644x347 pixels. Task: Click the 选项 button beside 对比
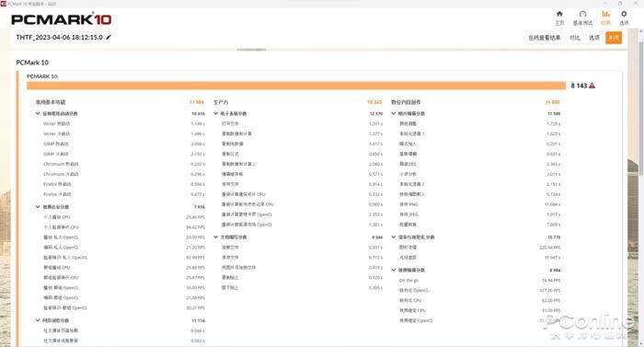click(594, 38)
